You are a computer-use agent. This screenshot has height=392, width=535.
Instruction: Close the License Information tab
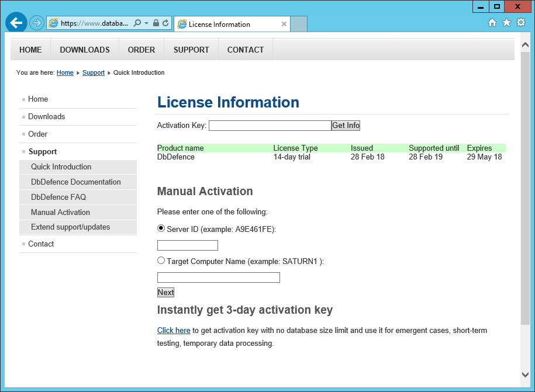click(284, 24)
